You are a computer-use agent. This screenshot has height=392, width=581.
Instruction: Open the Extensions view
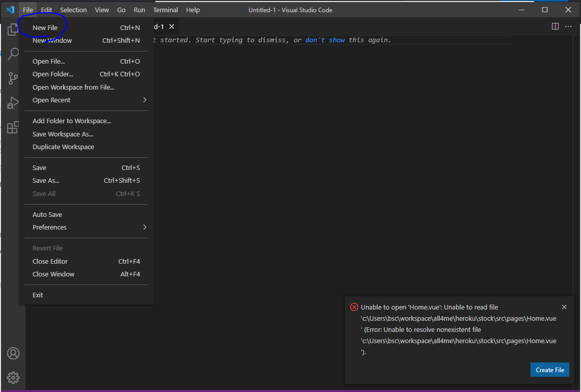pos(13,127)
